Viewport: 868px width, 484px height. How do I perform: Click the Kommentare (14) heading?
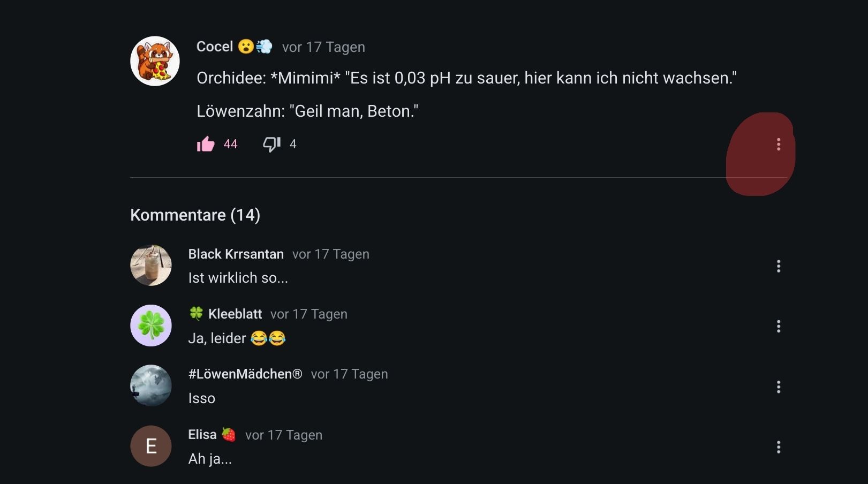pos(195,215)
